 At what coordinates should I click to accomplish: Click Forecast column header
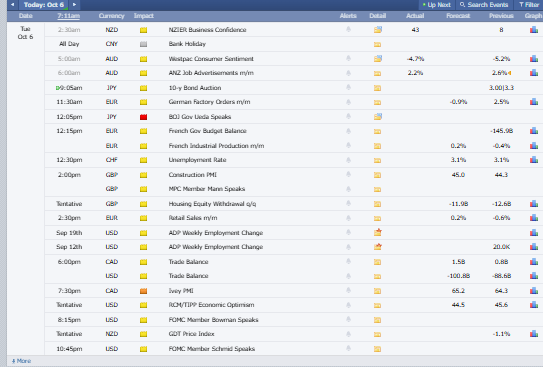(458, 16)
